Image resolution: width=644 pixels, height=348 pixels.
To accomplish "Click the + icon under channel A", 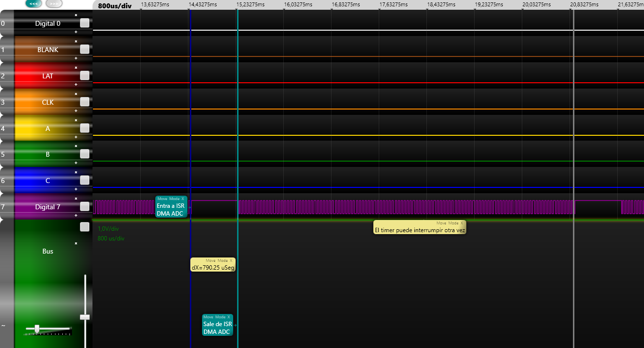I will 76,137.
